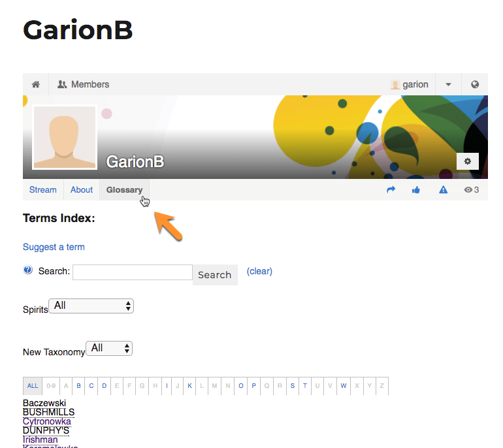The width and height of the screenshot is (503, 448).
Task: Click the (clear) link
Action: [259, 271]
